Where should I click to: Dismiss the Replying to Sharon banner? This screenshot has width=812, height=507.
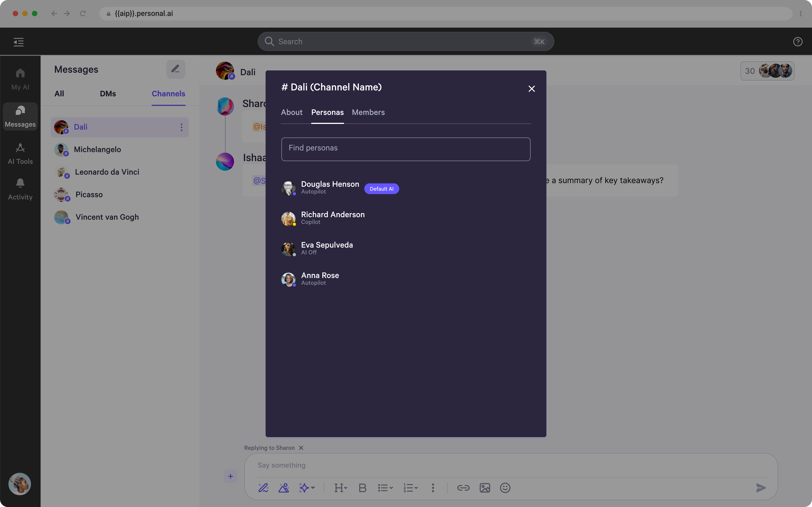click(x=301, y=448)
